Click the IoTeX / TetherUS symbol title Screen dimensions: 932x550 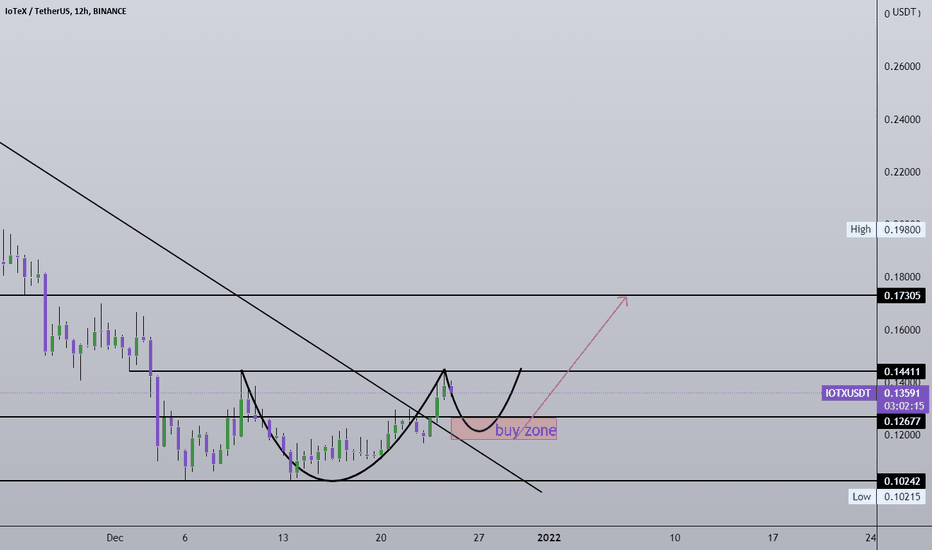click(65, 11)
